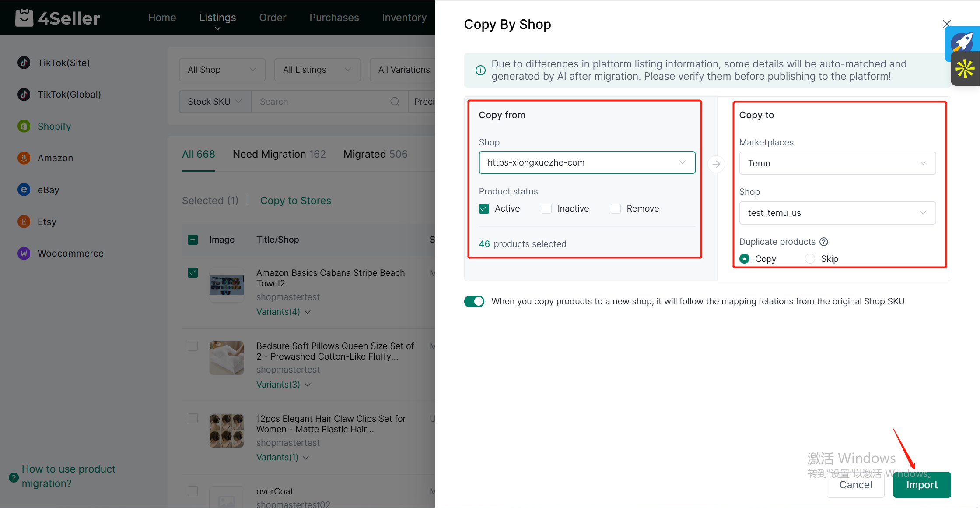Close the Copy By Shop panel

click(x=947, y=24)
